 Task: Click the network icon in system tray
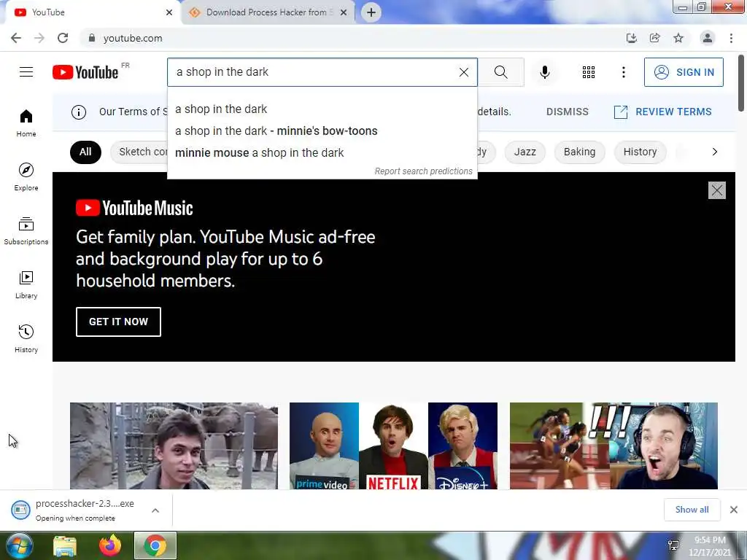click(673, 545)
